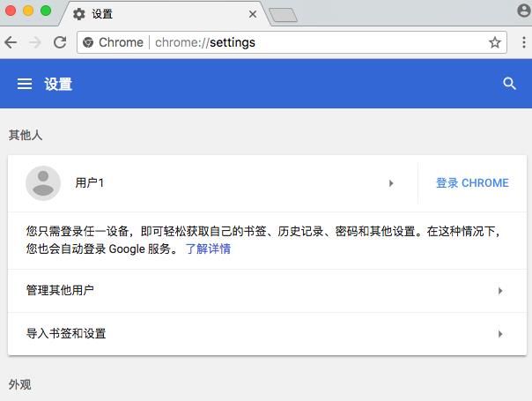
Task: Bookmark page with the star icon
Action: click(x=495, y=42)
